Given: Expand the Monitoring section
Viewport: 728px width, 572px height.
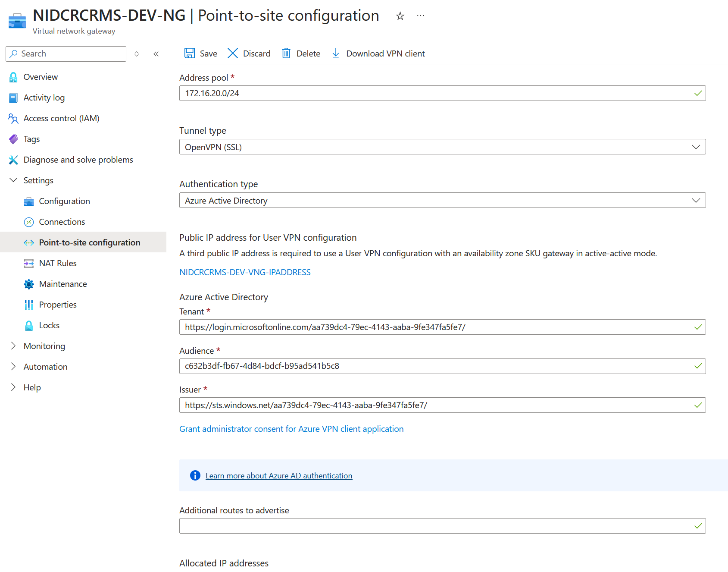Looking at the screenshot, I should point(13,346).
